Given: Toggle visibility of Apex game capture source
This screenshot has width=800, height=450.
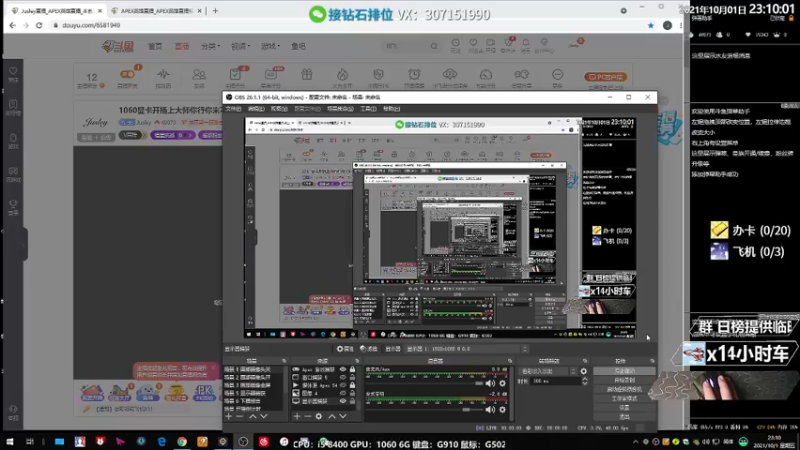Looking at the screenshot, I should click(x=343, y=369).
